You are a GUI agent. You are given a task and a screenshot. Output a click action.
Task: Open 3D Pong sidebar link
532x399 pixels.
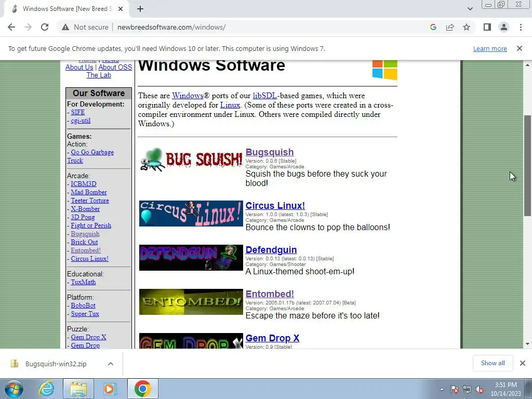coord(83,217)
